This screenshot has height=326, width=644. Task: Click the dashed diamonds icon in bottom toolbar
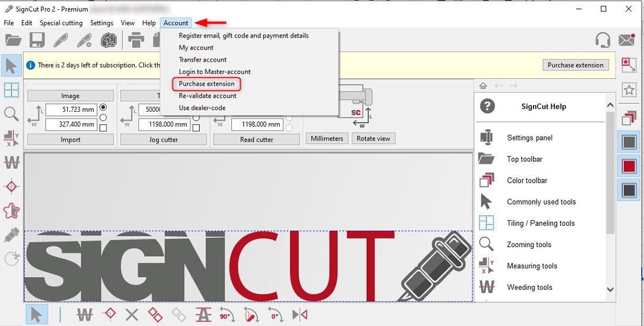tap(180, 315)
